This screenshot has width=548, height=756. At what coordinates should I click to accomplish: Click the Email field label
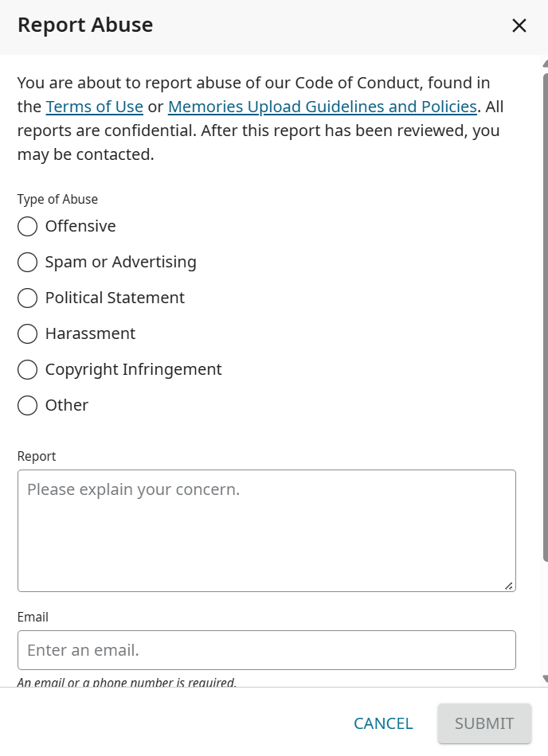pyautogui.click(x=33, y=617)
